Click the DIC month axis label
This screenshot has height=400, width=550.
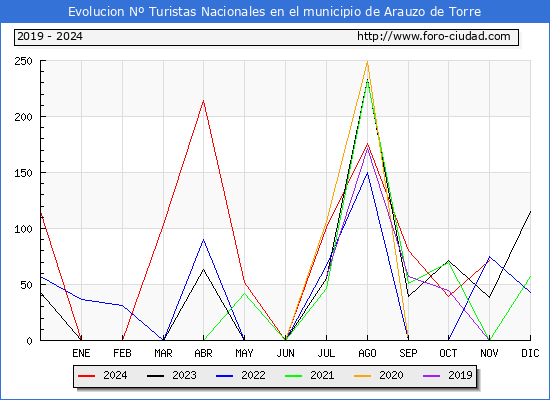coord(530,353)
